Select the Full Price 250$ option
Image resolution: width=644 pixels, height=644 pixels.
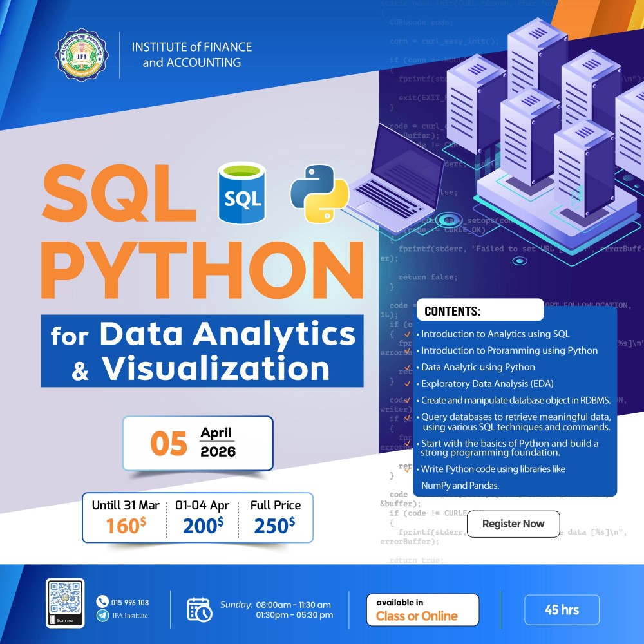[275, 517]
